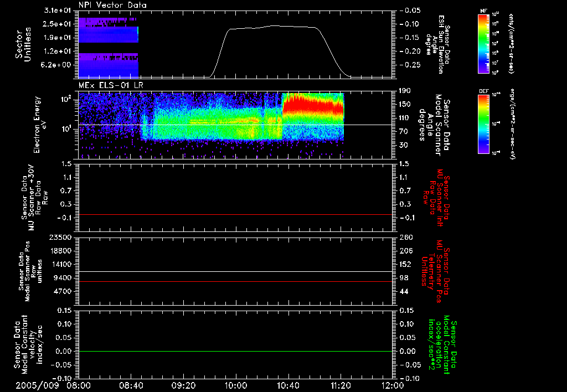This screenshot has width=567, height=392.
Task: Select the DEF color scale bar
Action: 483,125
